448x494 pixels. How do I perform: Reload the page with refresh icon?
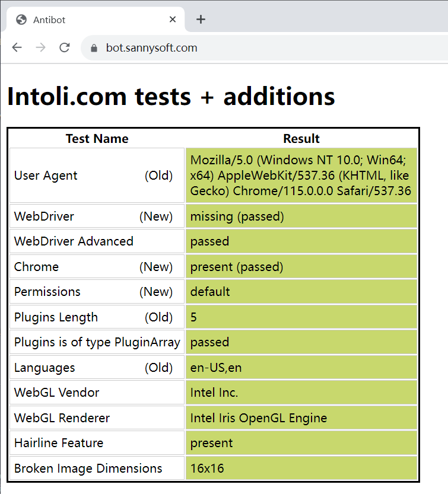[65, 48]
